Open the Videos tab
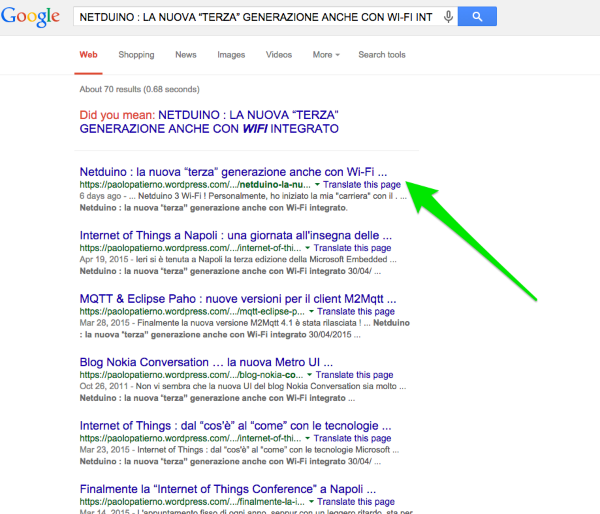Viewport: 600px width, 514px height. [279, 55]
